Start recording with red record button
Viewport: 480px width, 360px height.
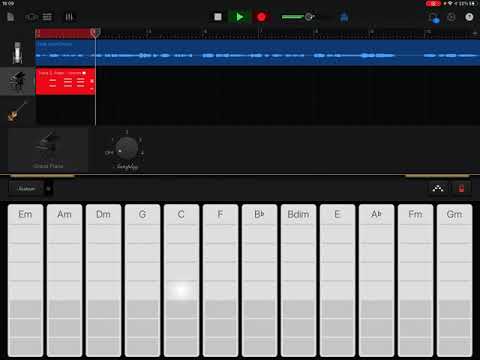[x=261, y=17]
